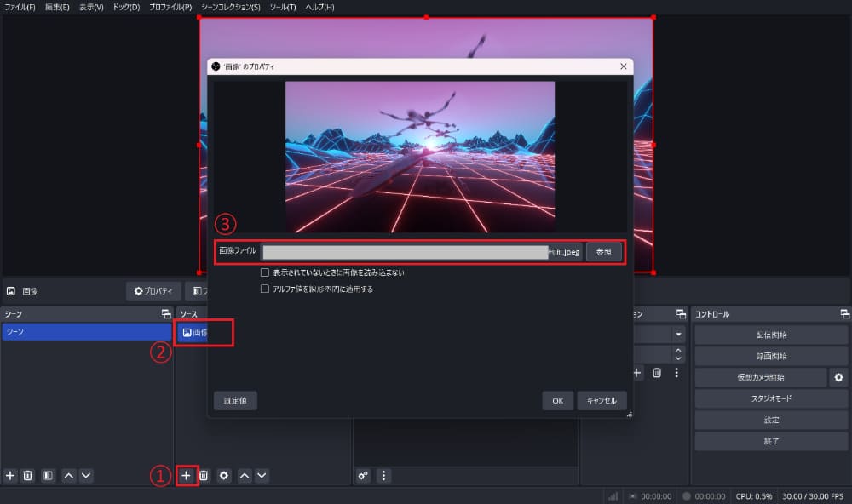The height and width of the screenshot is (504, 852).
Task: Click the CPU: 0.5% status text
Action: click(754, 496)
